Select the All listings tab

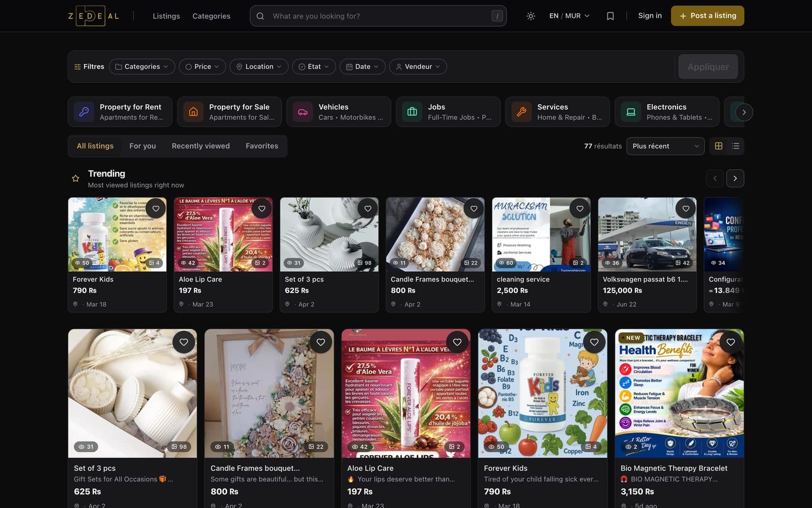point(95,146)
